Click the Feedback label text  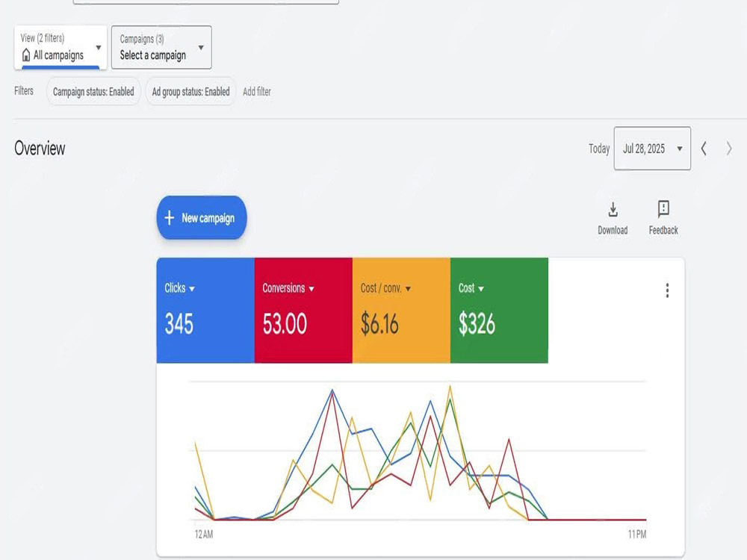[x=663, y=230]
